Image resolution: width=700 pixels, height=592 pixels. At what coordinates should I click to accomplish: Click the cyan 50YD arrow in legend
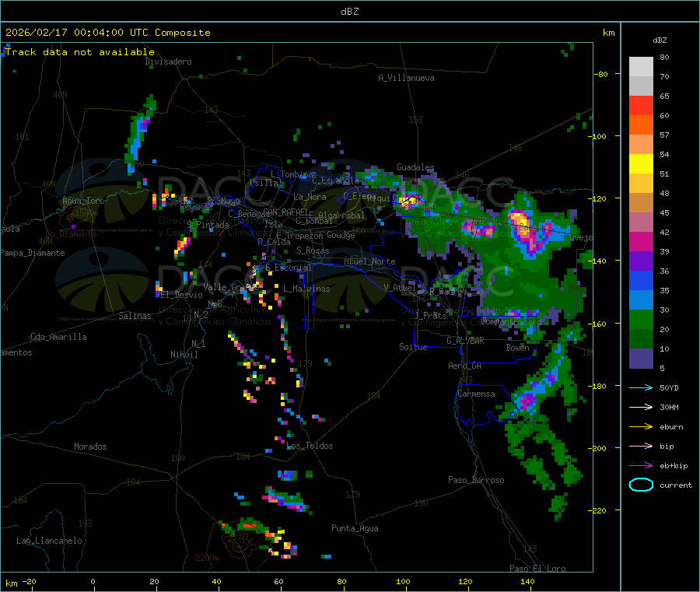pos(641,387)
